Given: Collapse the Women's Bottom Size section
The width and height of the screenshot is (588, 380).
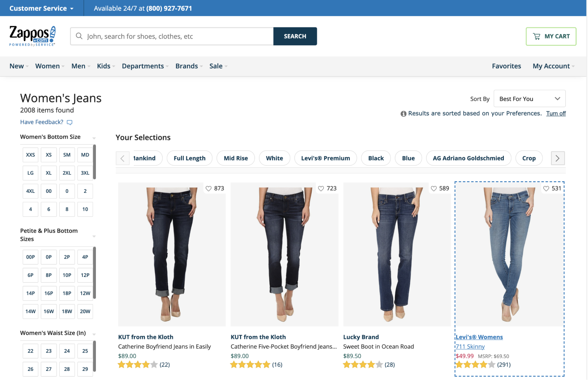Looking at the screenshot, I should [x=94, y=138].
